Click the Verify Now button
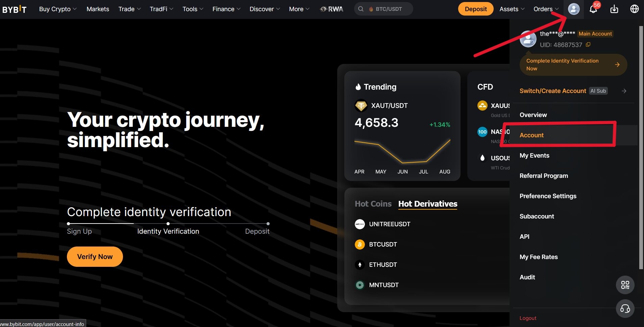The height and width of the screenshot is (327, 644). tap(95, 257)
